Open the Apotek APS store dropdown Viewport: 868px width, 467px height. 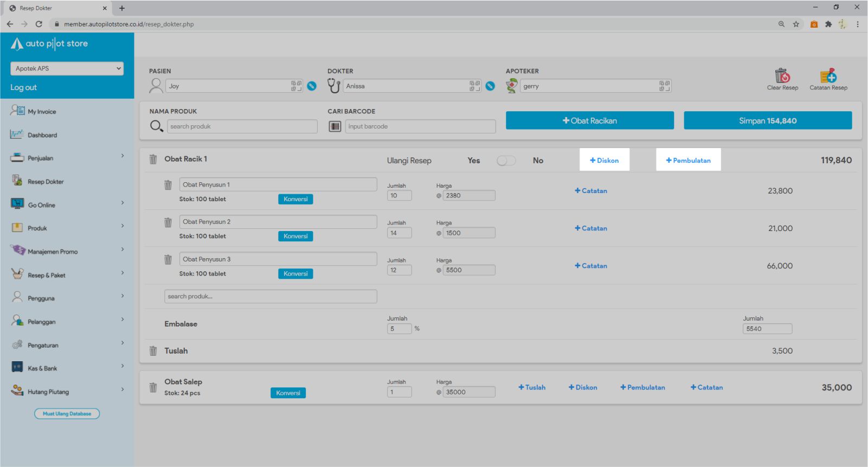[67, 68]
